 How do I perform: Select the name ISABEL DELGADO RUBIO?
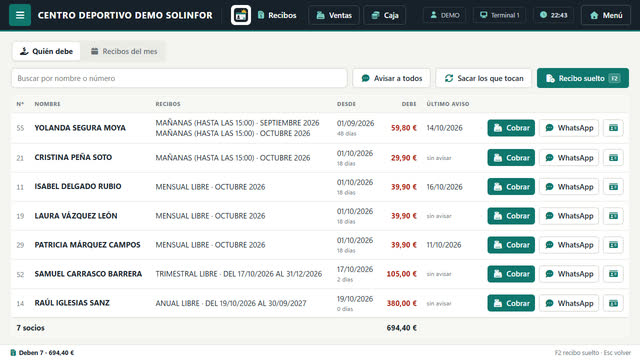[x=78, y=186]
